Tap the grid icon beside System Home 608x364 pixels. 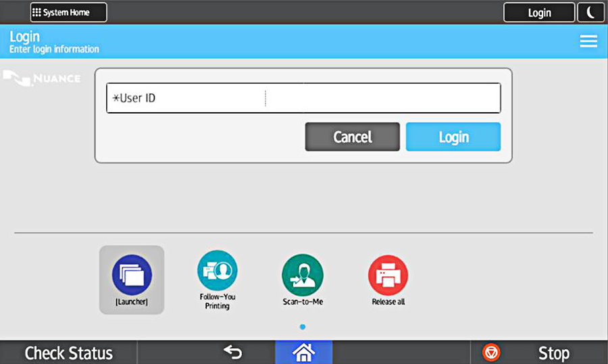37,12
